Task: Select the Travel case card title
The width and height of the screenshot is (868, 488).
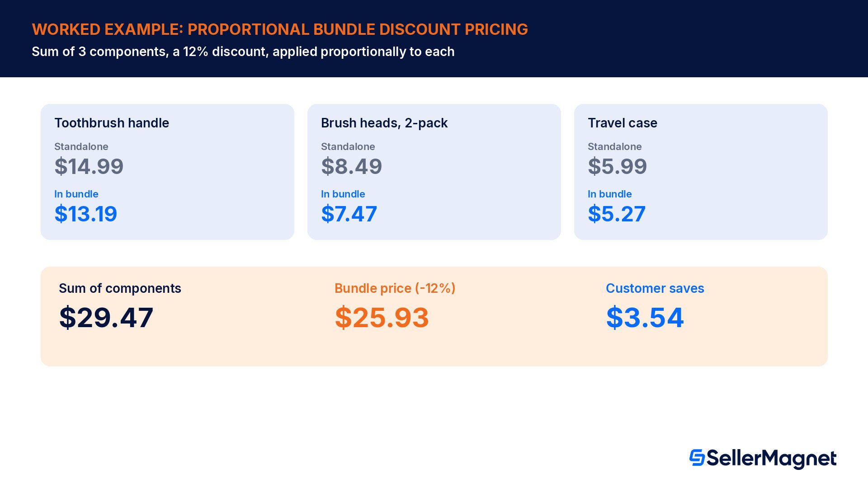Action: click(623, 123)
